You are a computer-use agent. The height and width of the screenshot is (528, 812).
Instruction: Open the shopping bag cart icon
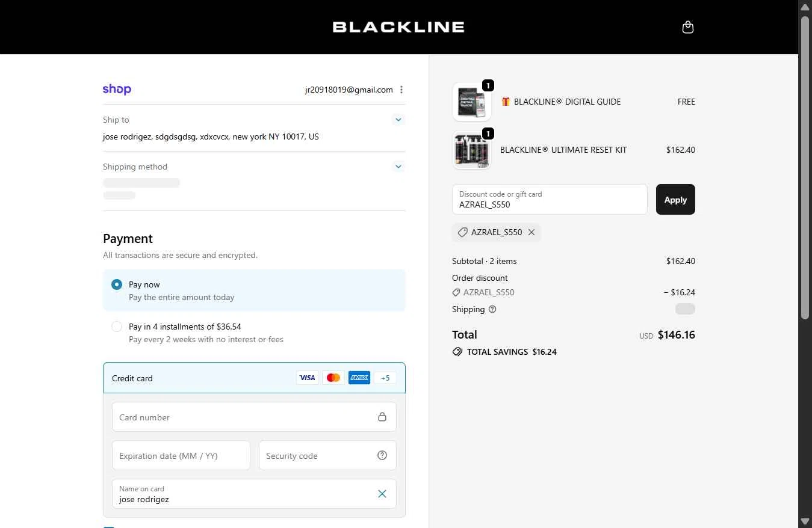point(687,27)
